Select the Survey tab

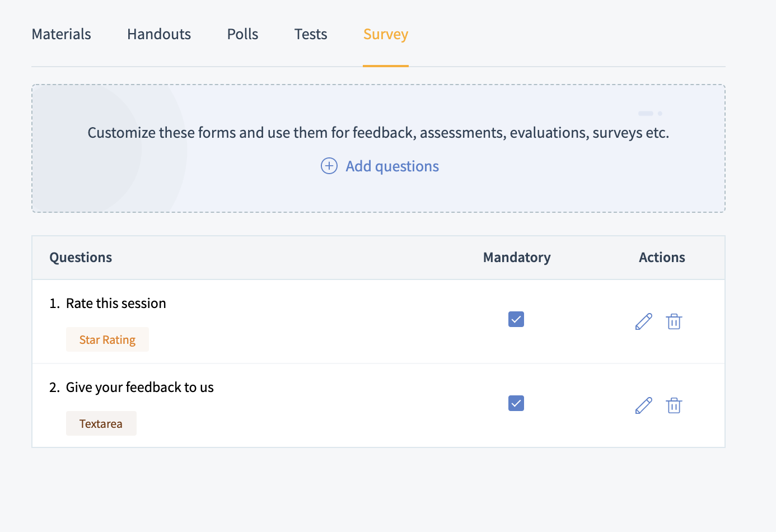(386, 34)
